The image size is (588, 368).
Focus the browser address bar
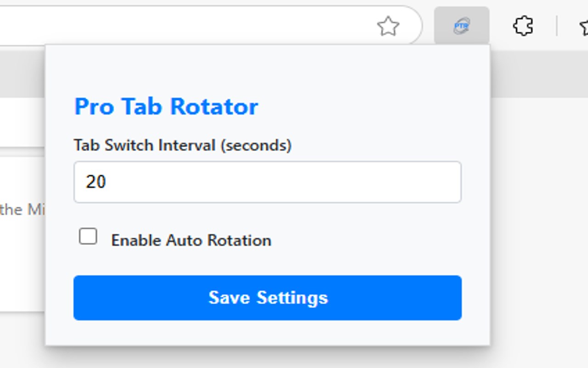click(x=184, y=26)
